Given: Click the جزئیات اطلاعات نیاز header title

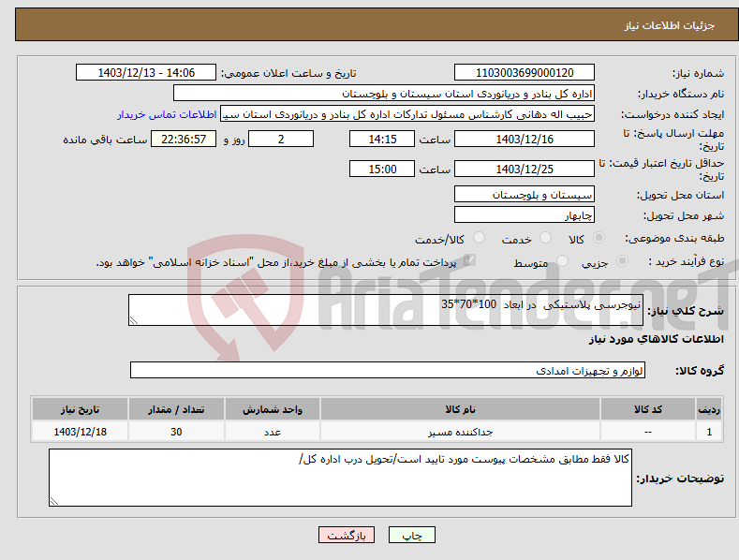Looking at the screenshot, I should 670,25.
